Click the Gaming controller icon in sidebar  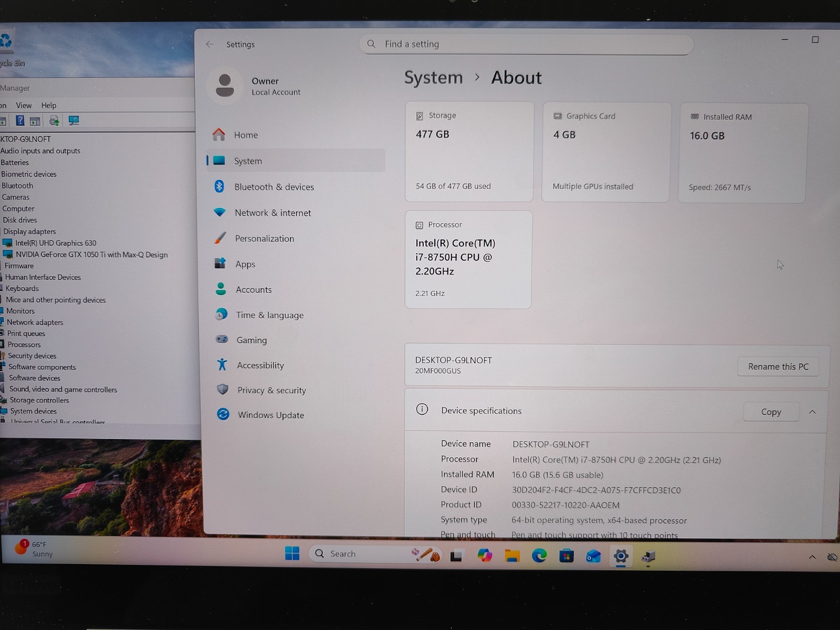(222, 340)
